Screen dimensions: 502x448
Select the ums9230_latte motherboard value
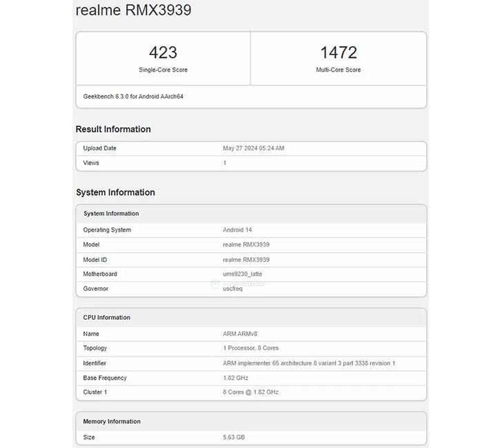[242, 274]
